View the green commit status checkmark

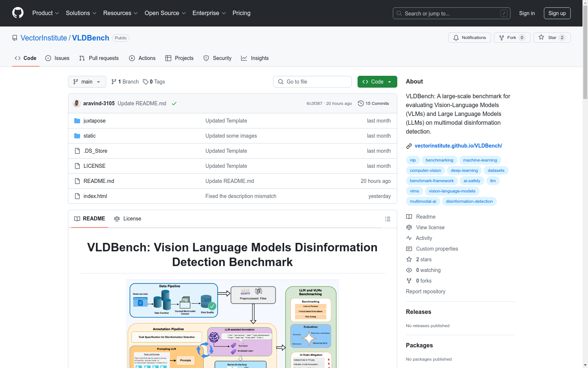point(174,103)
